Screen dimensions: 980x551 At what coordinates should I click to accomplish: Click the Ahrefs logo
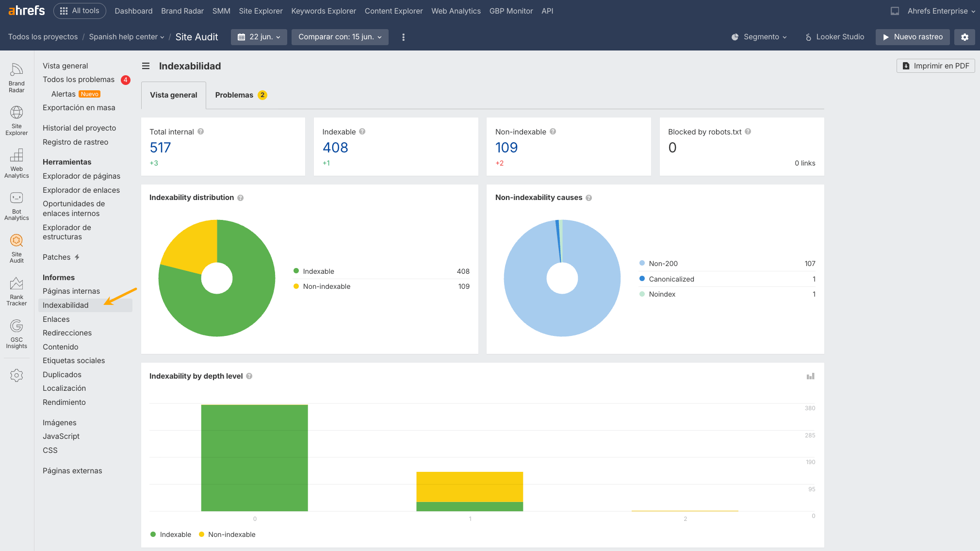27,11
